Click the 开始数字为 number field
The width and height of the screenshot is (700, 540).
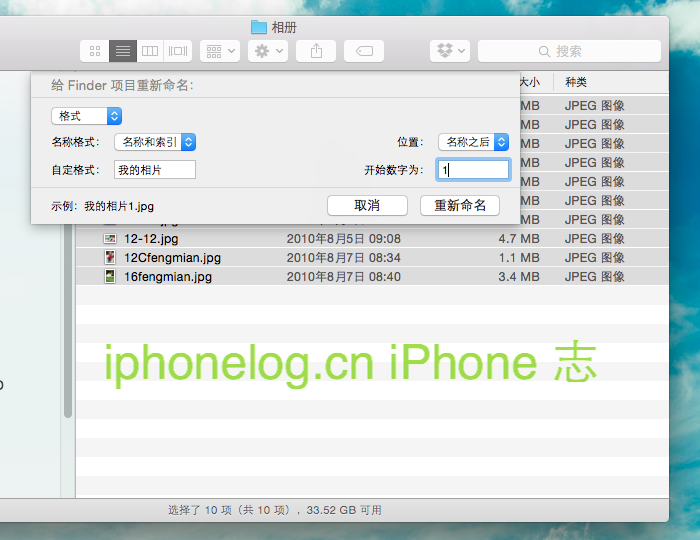473,170
